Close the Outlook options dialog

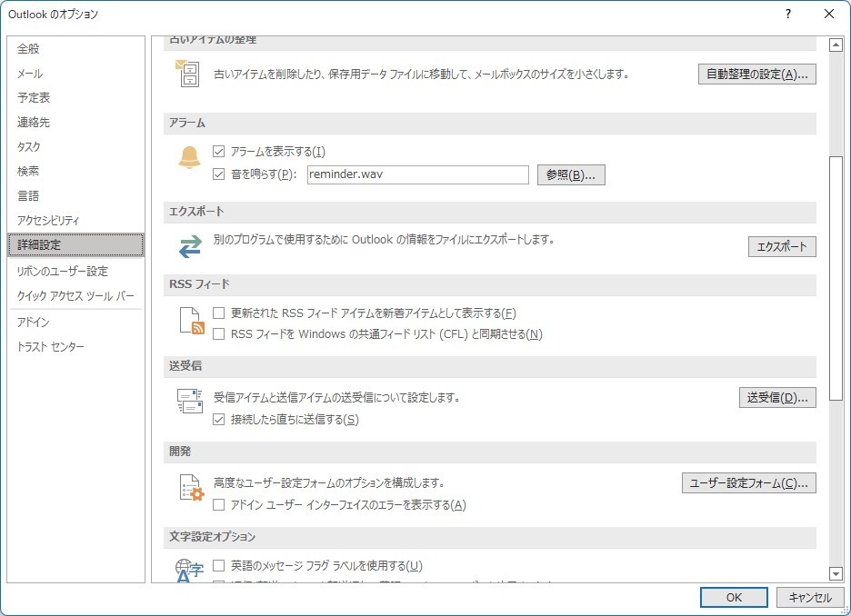pos(829,15)
